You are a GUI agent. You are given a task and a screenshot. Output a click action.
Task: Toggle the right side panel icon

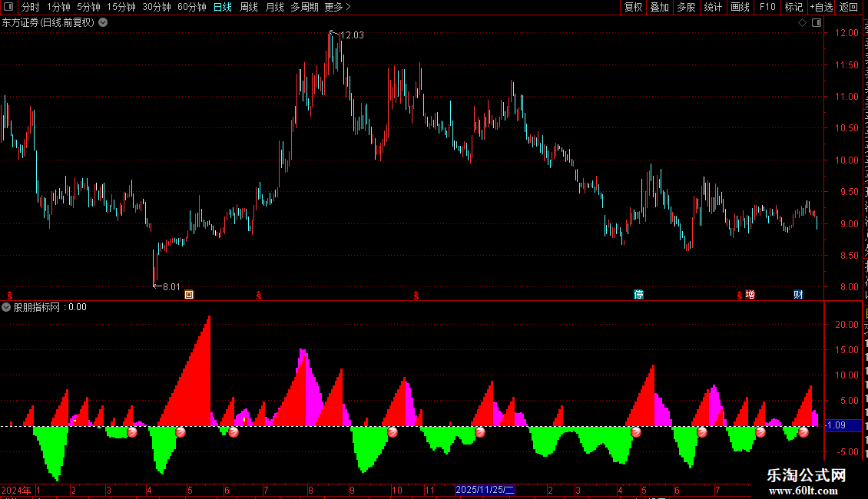[x=817, y=23]
